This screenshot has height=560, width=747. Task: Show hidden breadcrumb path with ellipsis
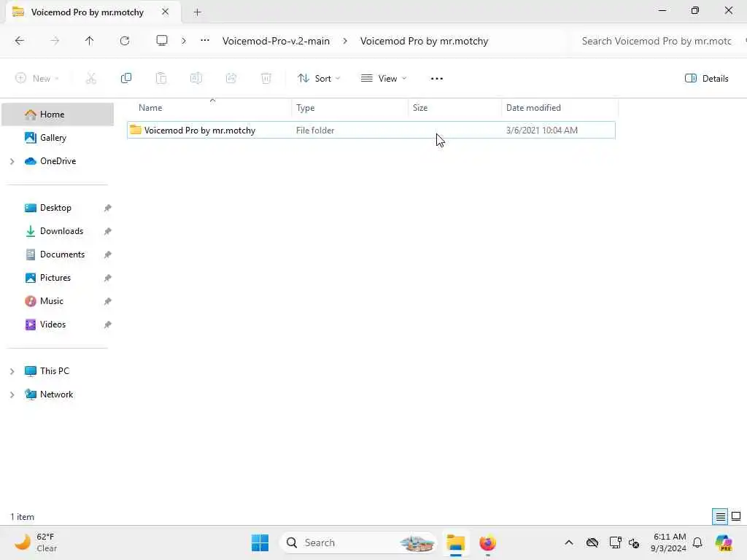tap(205, 41)
